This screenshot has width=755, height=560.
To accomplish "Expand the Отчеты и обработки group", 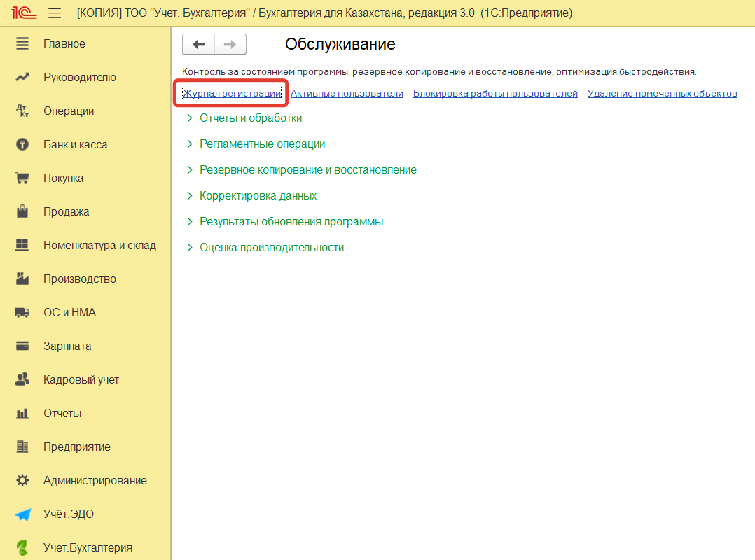I will 250,118.
